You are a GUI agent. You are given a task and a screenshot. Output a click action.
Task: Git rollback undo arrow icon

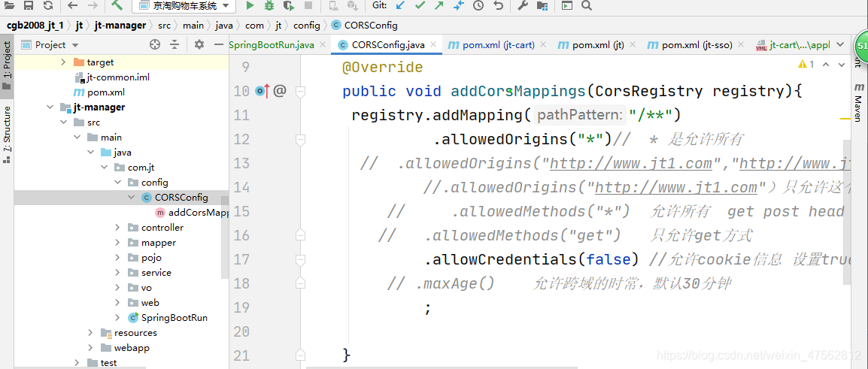[498, 5]
